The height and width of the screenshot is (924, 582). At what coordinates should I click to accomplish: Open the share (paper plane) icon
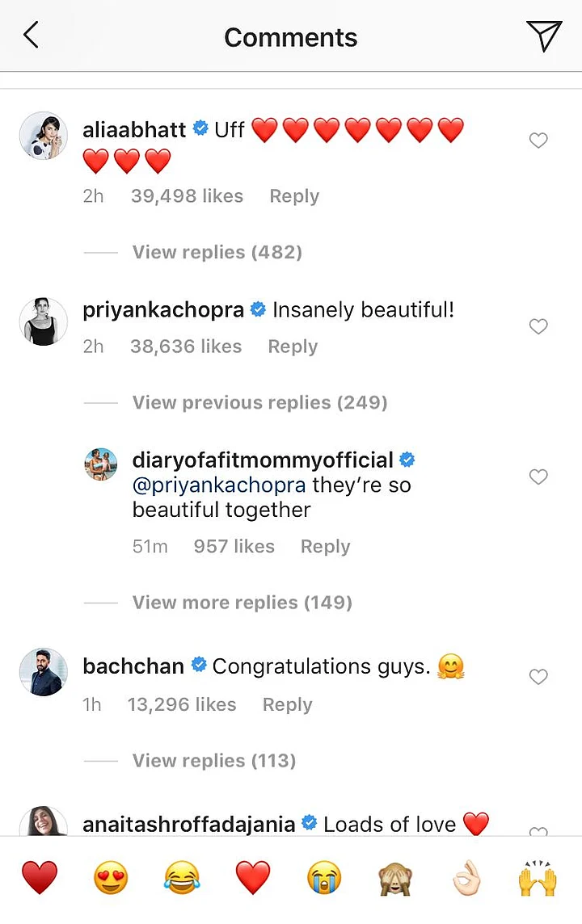tap(544, 36)
